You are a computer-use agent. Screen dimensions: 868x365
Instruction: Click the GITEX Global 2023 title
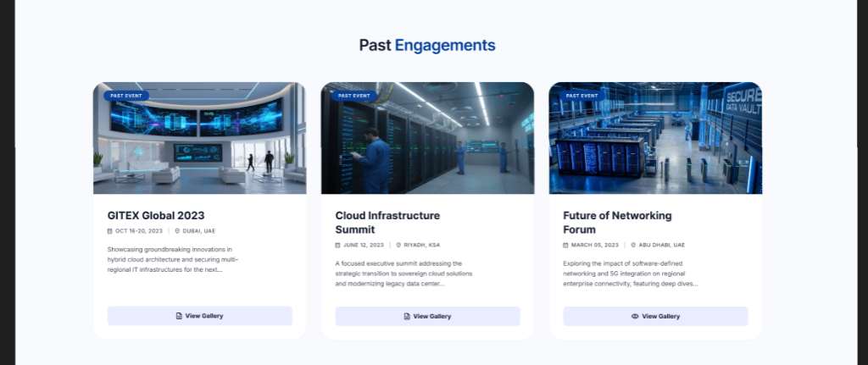[x=156, y=216]
